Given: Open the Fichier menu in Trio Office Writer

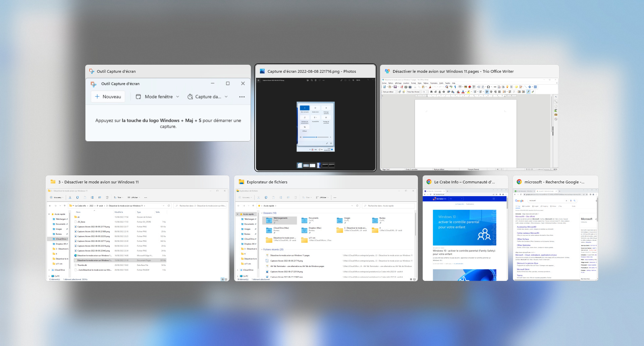Looking at the screenshot, I should pyautogui.click(x=384, y=83).
